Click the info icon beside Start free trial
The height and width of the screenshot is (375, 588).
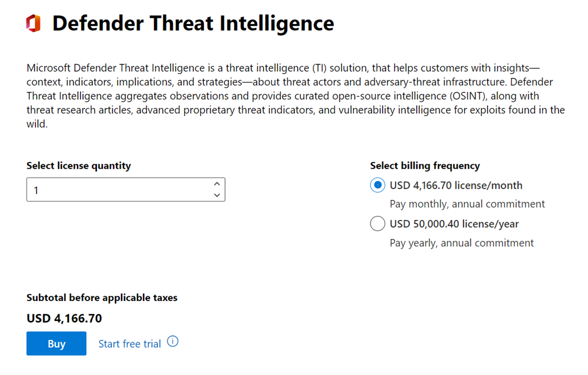173,342
